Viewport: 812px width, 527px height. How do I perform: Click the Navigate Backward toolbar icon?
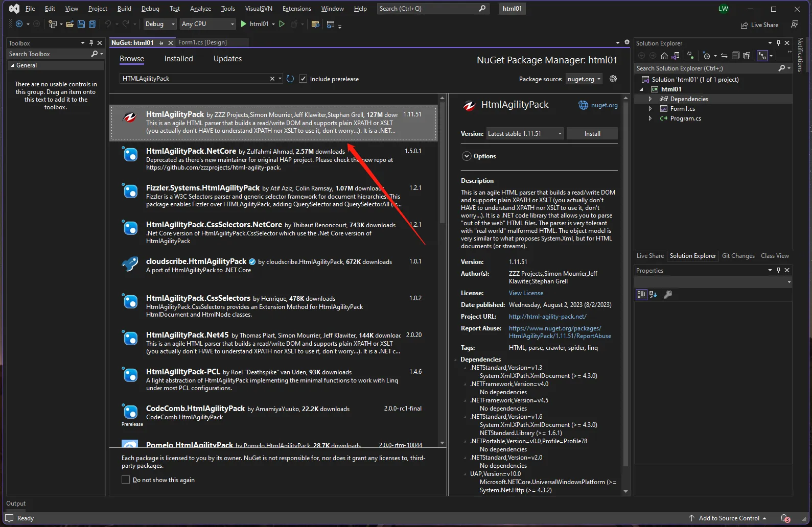click(19, 24)
